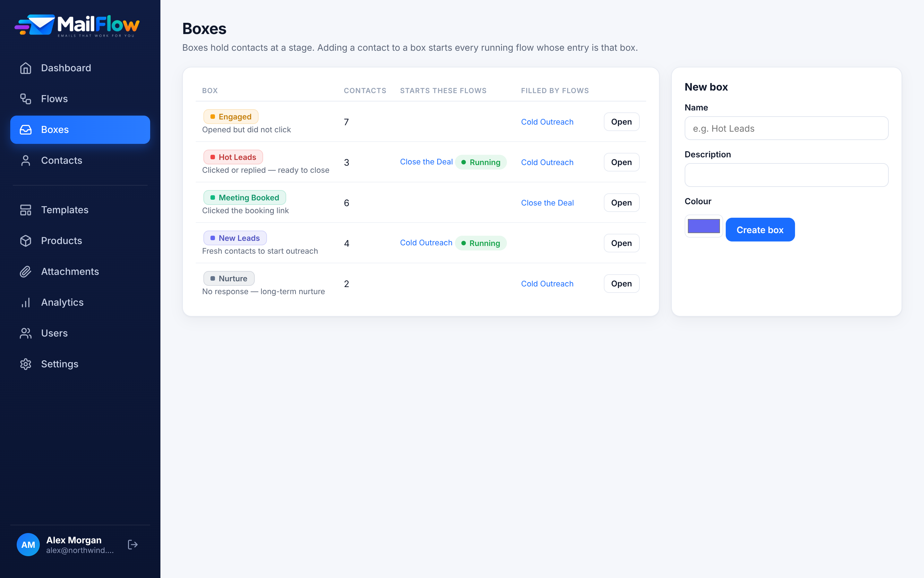Screen dimensions: 924x578
Task: Open the New Leads box
Action: click(x=621, y=243)
